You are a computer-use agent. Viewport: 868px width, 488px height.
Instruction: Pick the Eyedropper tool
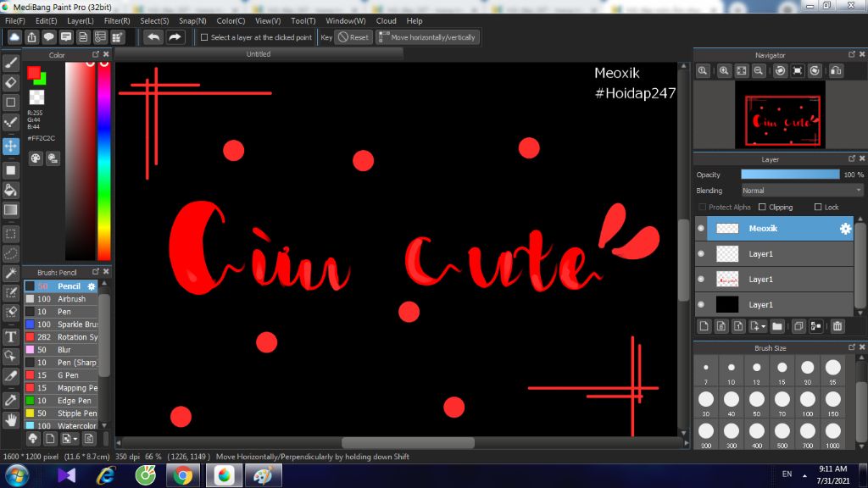click(10, 400)
